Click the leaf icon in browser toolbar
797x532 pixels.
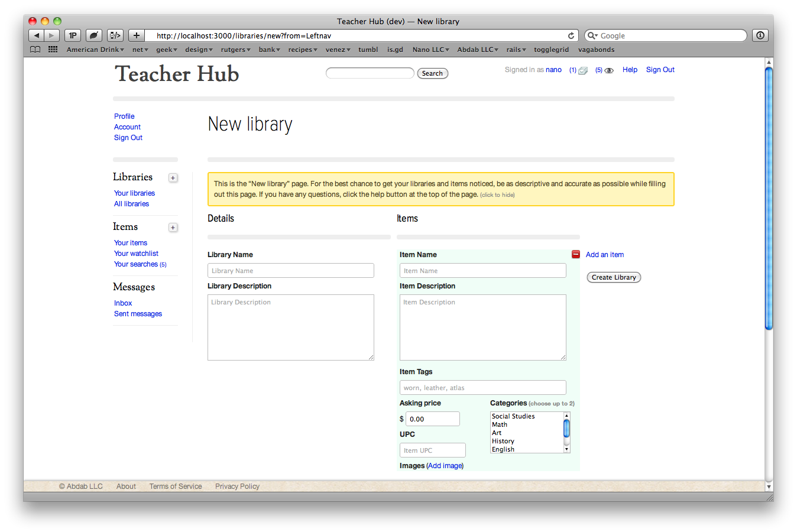[93, 35]
